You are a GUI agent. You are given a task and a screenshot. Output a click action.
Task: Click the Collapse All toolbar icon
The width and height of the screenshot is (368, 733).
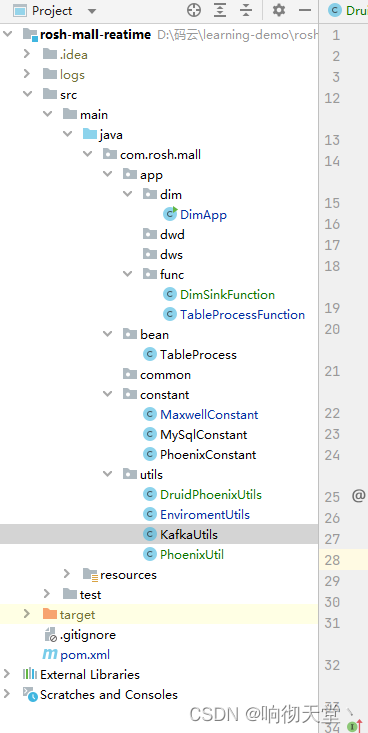pos(245,10)
